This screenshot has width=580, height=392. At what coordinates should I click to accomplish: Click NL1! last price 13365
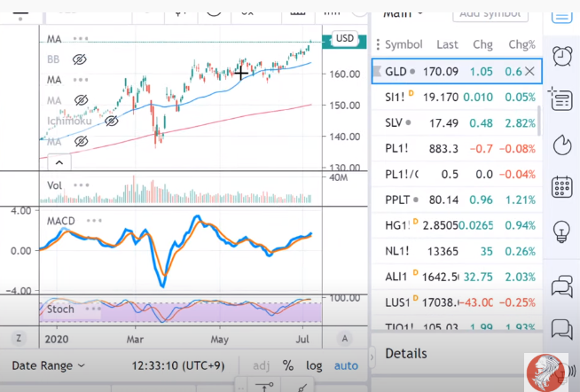[x=443, y=251]
